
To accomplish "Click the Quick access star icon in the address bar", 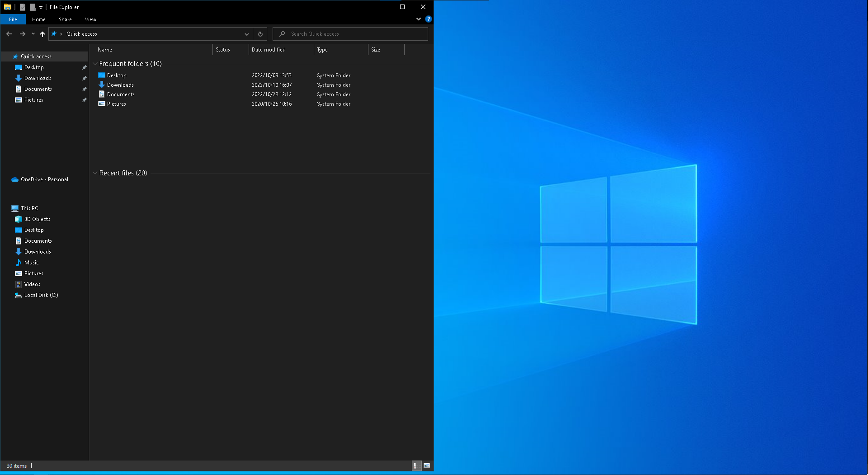I will 55,33.
